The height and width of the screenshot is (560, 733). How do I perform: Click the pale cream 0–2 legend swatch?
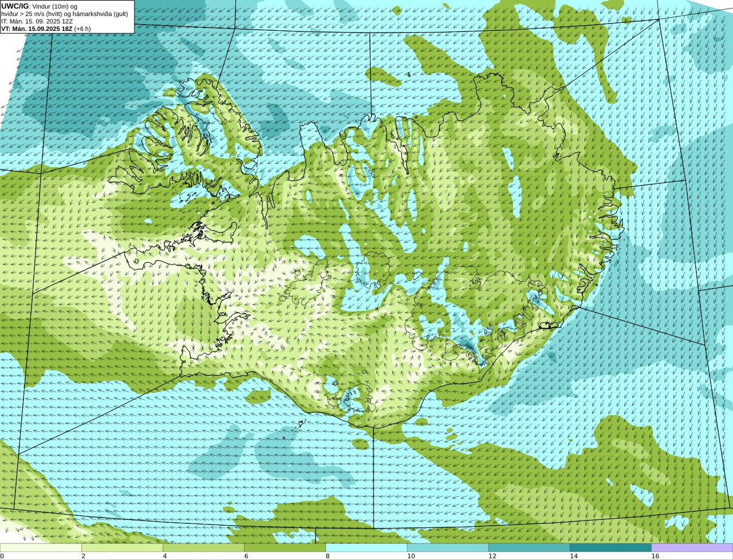(41, 548)
